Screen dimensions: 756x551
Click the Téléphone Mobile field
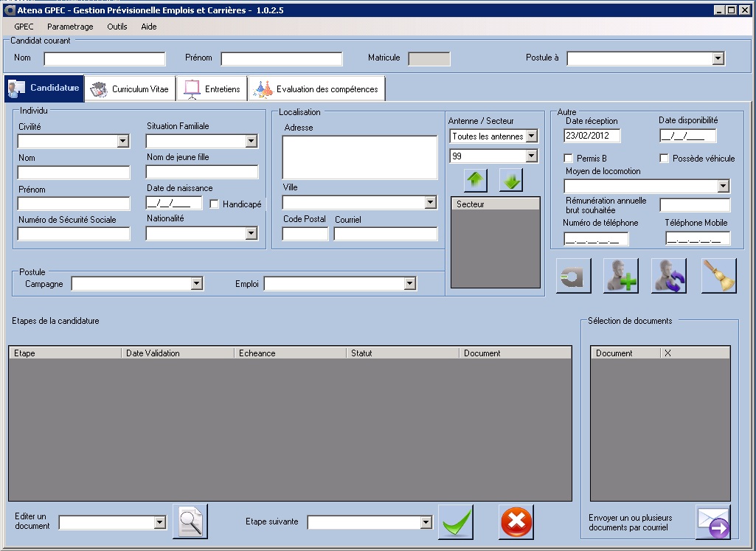pyautogui.click(x=698, y=238)
